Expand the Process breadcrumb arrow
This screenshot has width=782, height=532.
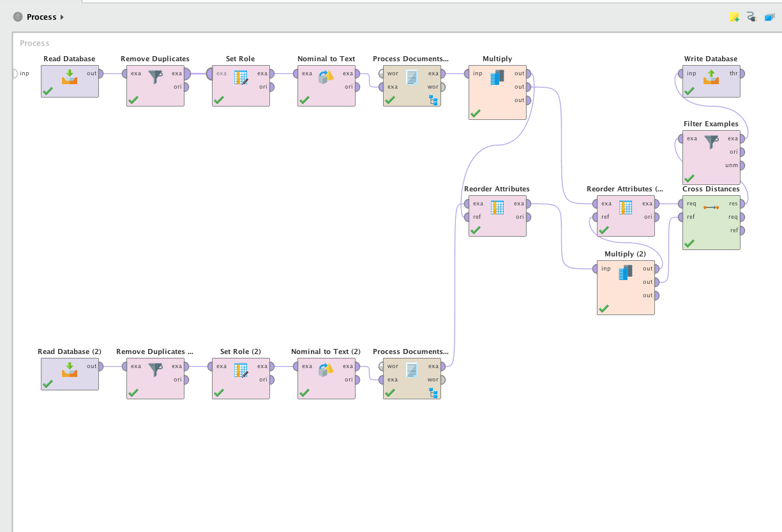62,17
